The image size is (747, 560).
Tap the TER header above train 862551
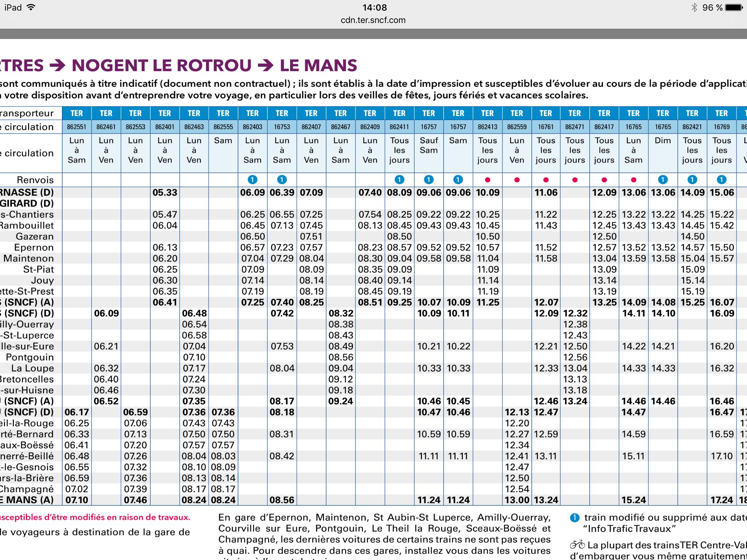77,113
